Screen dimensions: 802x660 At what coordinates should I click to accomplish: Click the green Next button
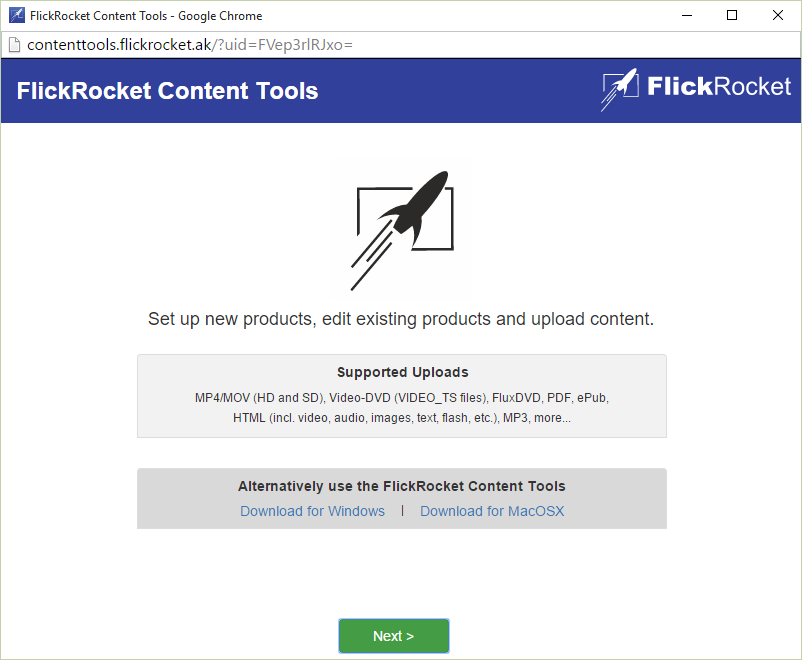coord(393,636)
